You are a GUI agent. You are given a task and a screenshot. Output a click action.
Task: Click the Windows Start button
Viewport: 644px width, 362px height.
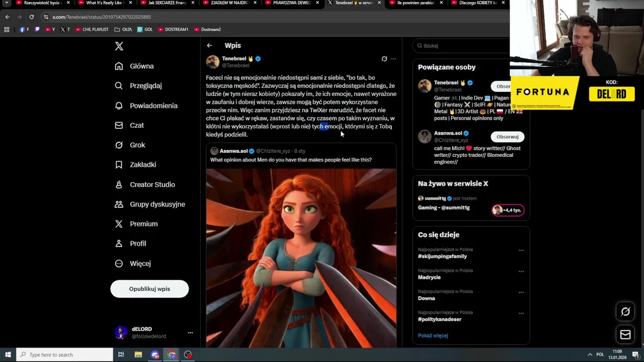8,354
